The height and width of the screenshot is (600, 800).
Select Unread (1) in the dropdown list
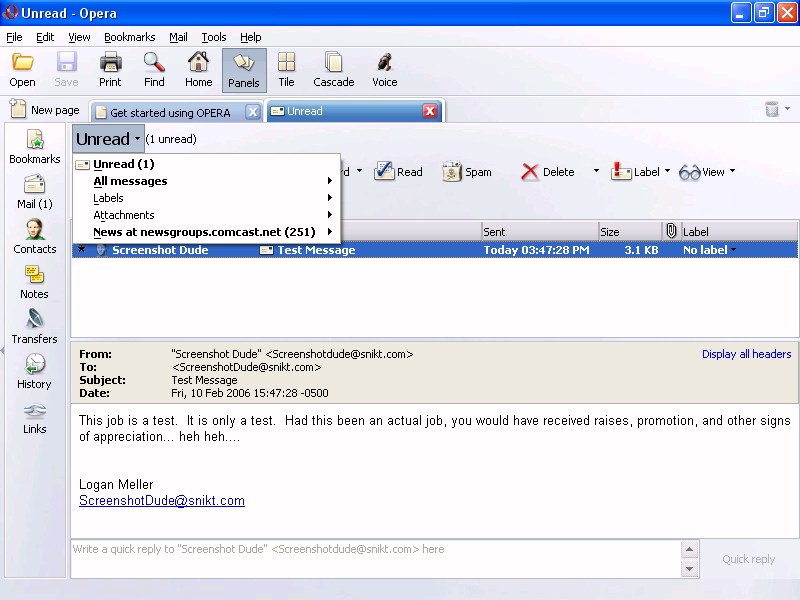click(208, 164)
